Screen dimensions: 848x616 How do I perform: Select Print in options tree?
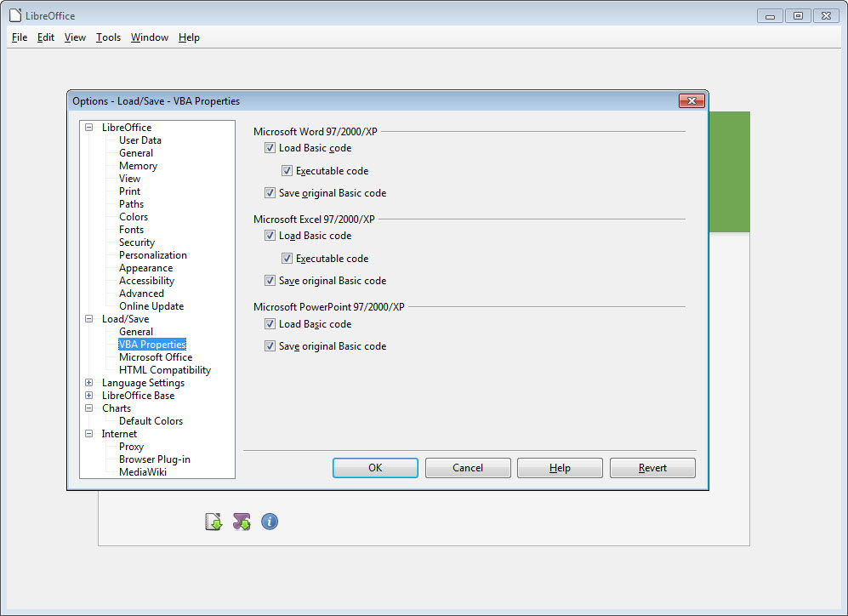(x=130, y=191)
